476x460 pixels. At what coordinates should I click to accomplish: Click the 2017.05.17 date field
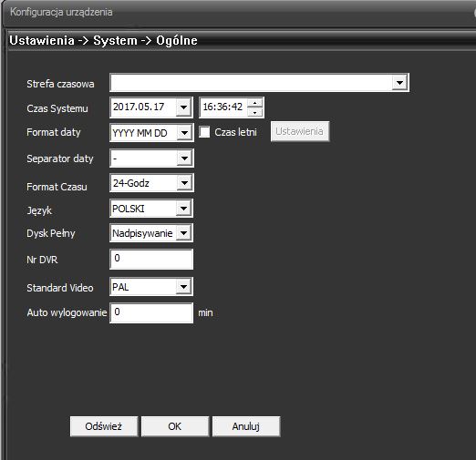coord(143,107)
